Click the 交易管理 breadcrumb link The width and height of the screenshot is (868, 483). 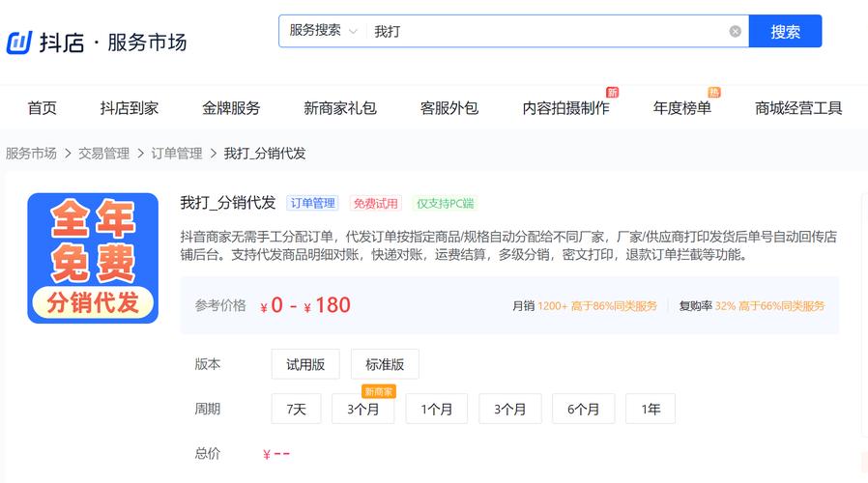pos(103,154)
